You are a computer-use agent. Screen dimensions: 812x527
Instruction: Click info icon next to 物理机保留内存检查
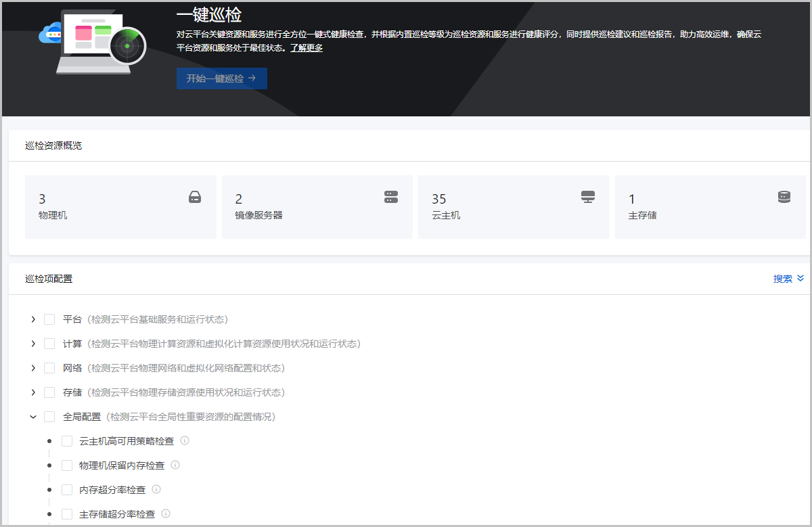[175, 465]
